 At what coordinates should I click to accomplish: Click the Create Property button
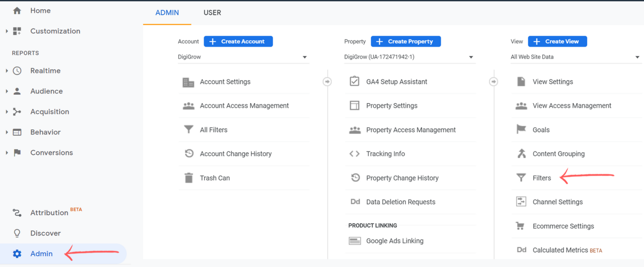coord(406,42)
